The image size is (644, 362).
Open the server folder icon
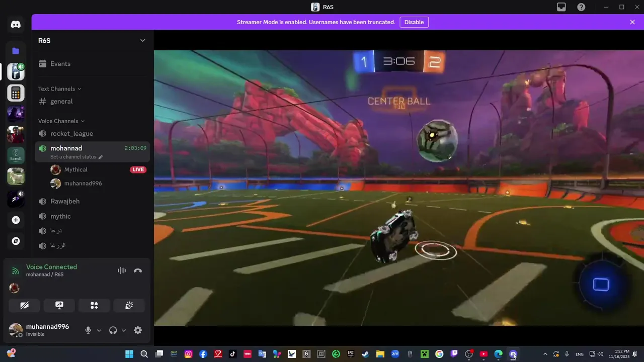(x=16, y=51)
